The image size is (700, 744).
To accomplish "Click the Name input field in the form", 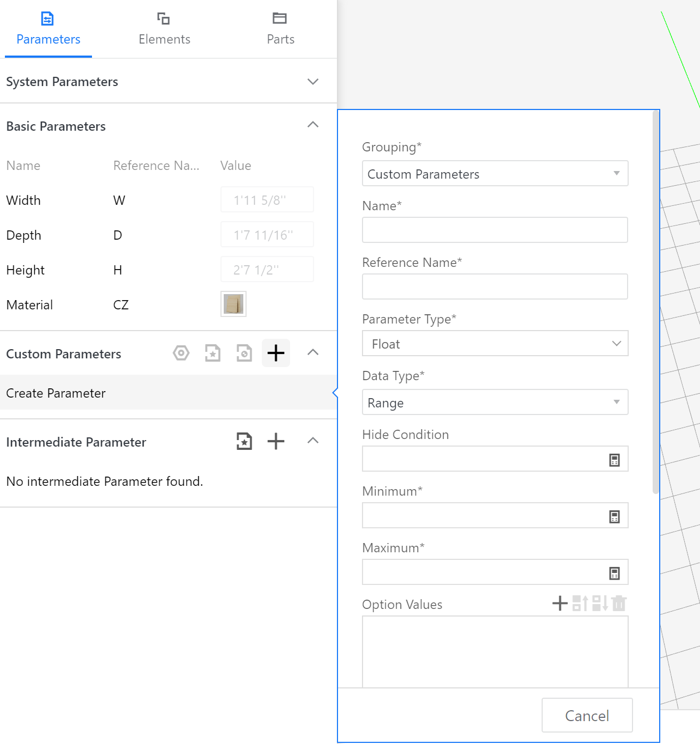I will click(x=495, y=230).
